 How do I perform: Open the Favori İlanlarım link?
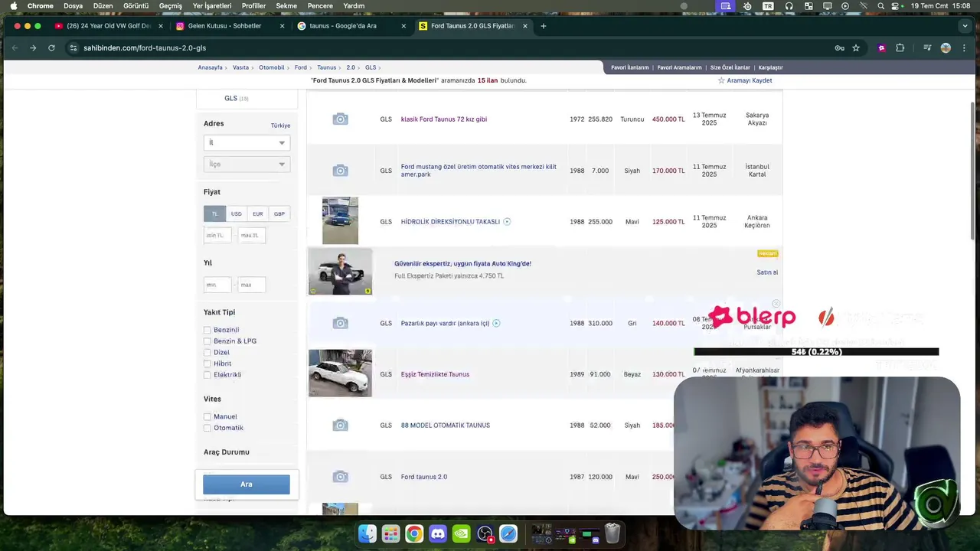tap(630, 67)
